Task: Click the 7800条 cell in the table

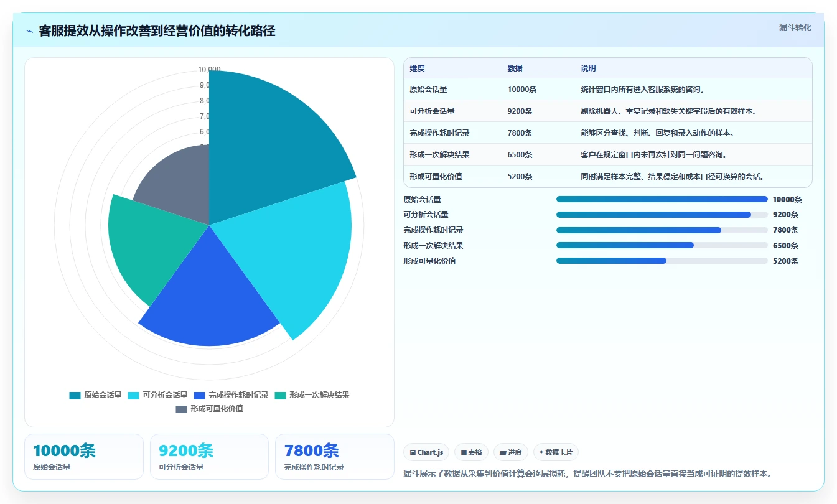Action: click(520, 133)
